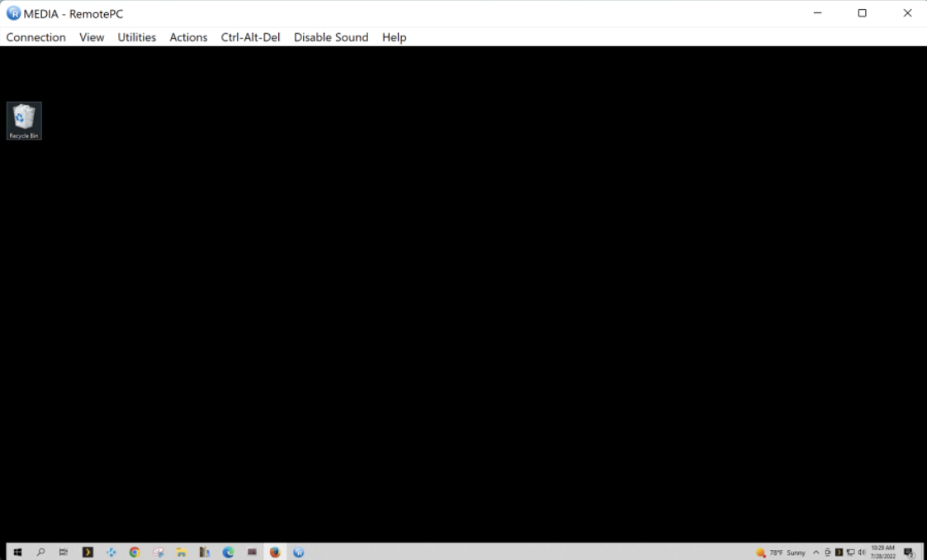Open the Actions menu

click(188, 37)
